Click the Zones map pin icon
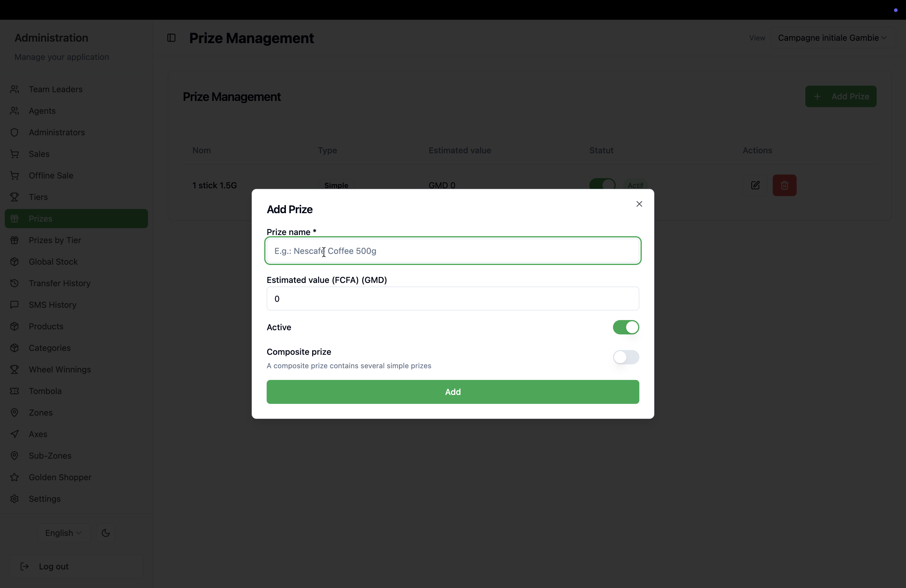The width and height of the screenshot is (906, 588). (14, 413)
